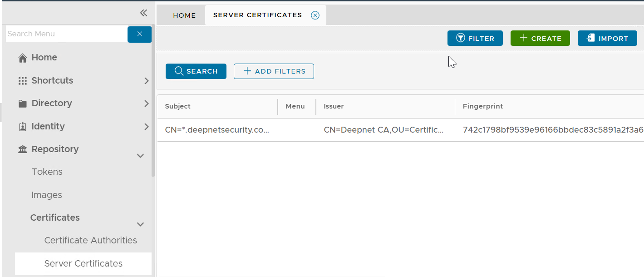644x277 pixels.
Task: Open Certificate Authorities from the menu
Action: pos(90,240)
